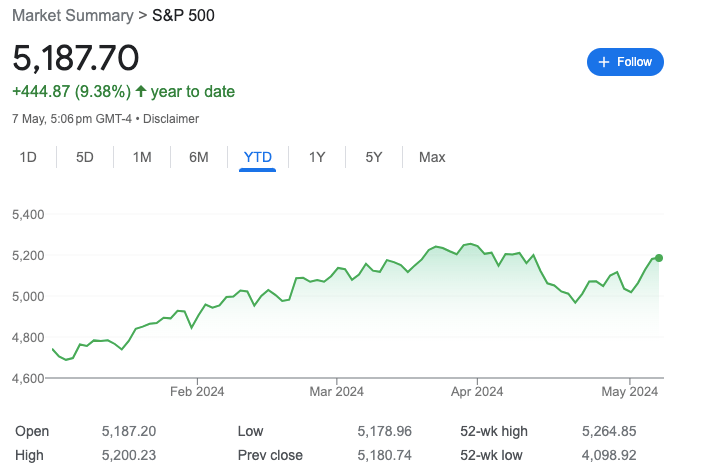Click the Low label in stats table
This screenshot has width=701, height=471.
pos(250,431)
